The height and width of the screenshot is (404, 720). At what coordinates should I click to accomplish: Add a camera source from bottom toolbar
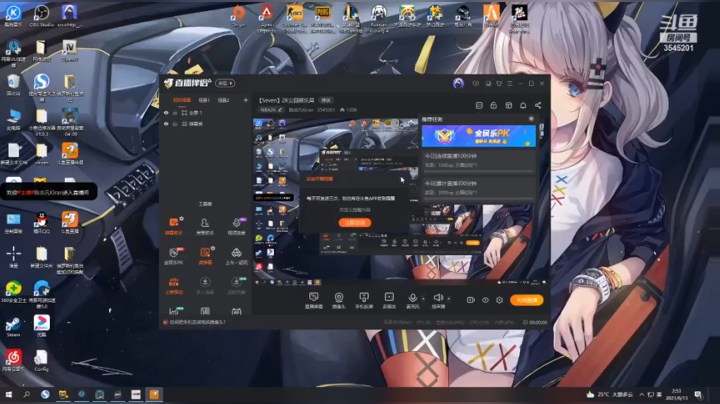(339, 300)
